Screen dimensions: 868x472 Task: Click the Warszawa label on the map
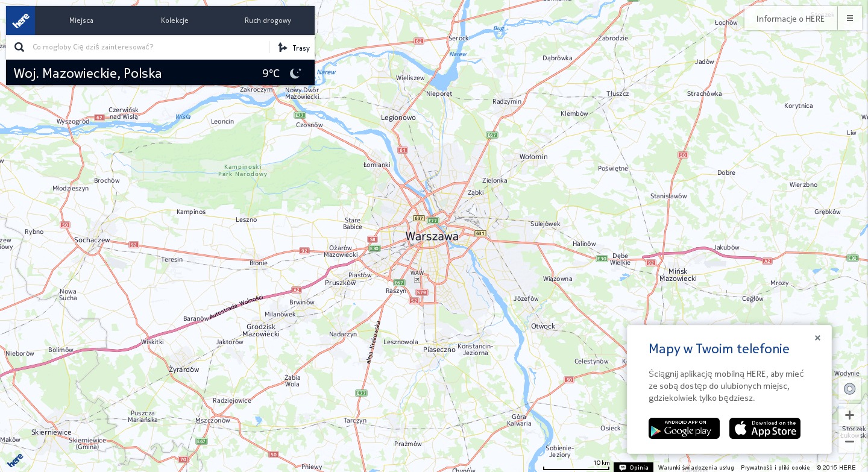pyautogui.click(x=432, y=236)
